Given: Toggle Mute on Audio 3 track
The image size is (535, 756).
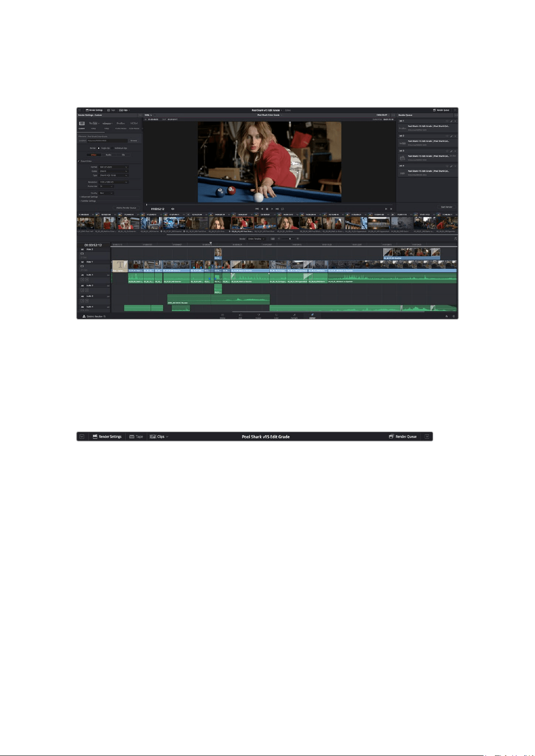Looking at the screenshot, I should [87, 301].
